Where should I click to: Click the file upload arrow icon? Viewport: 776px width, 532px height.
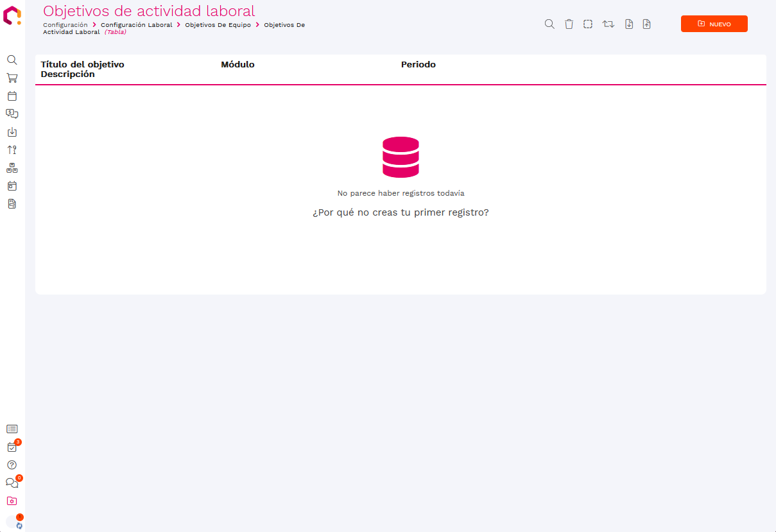tap(646, 24)
